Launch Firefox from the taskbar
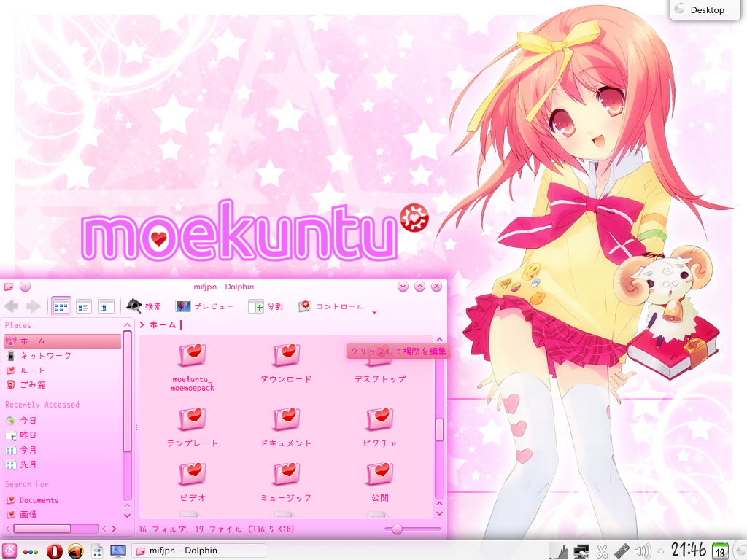Viewport: 747px width, 560px height. pyautogui.click(x=75, y=551)
